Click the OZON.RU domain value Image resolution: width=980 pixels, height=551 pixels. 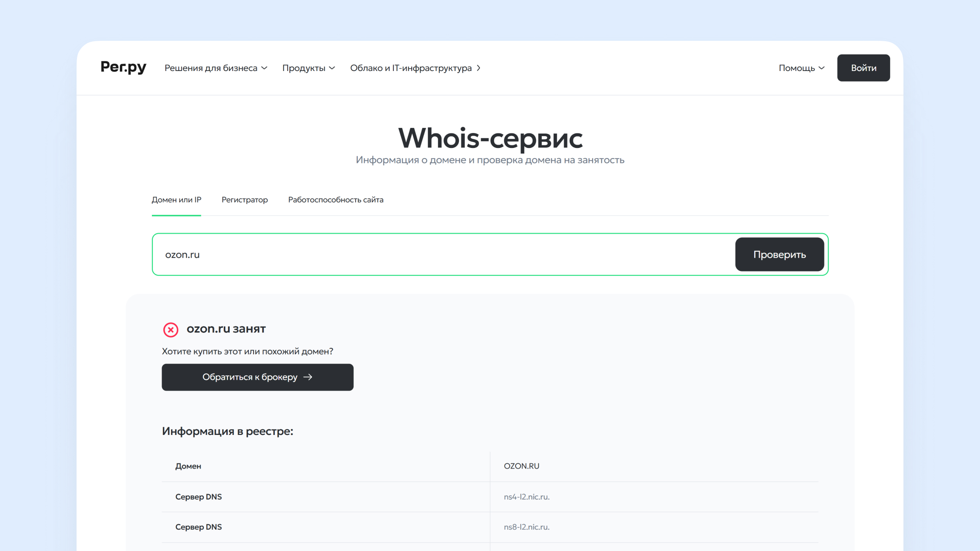tap(521, 466)
